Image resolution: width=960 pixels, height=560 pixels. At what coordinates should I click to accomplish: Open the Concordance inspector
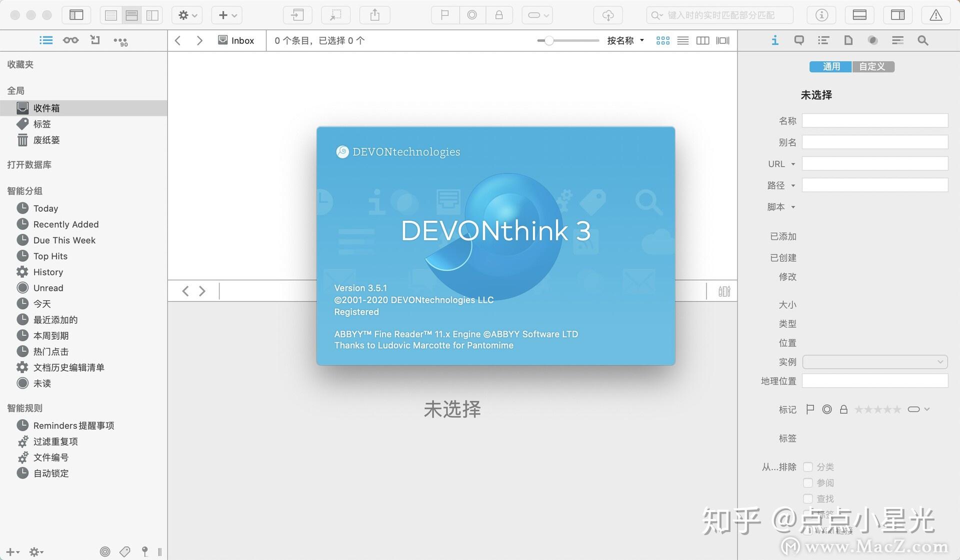coord(873,40)
